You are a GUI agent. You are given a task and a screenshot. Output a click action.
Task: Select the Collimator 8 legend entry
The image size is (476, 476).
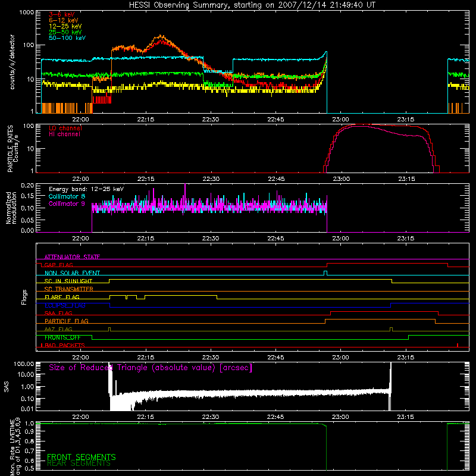point(67,196)
